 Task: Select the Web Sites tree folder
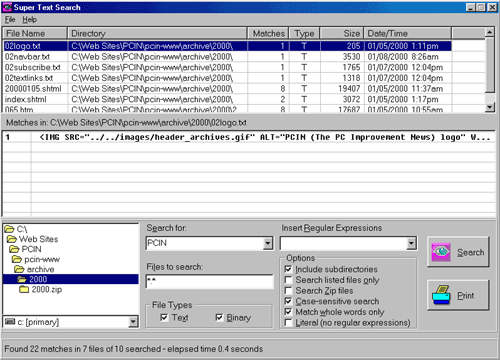(x=38, y=239)
